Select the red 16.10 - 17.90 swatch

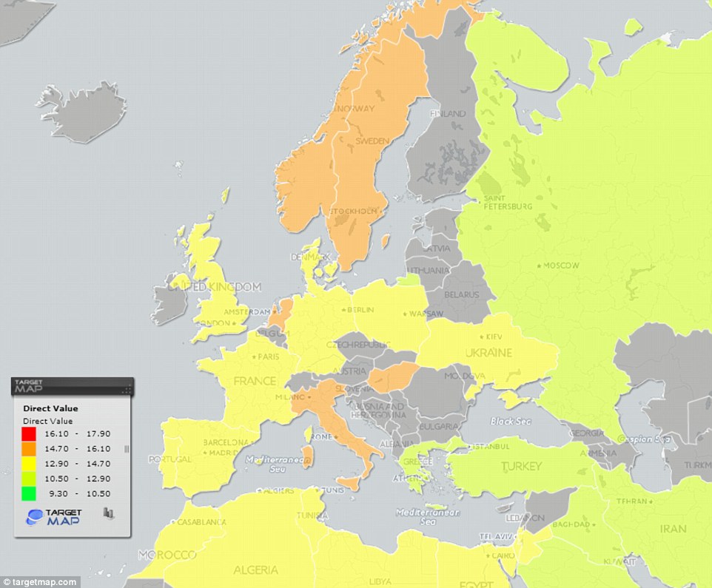coord(30,435)
